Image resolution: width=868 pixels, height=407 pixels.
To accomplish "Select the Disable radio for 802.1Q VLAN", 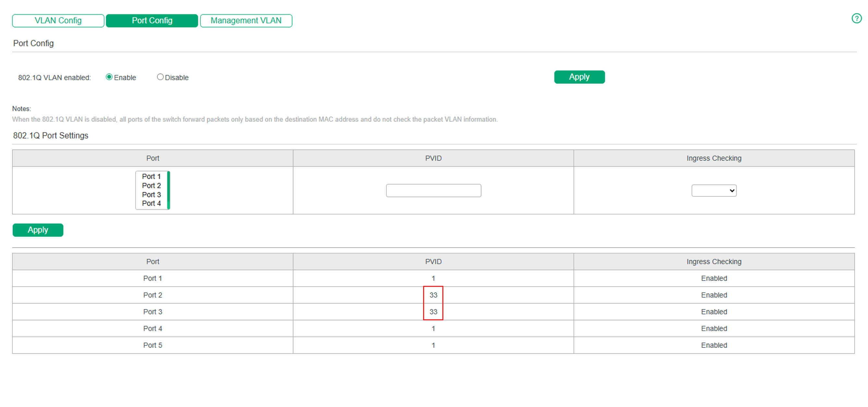I will click(160, 77).
